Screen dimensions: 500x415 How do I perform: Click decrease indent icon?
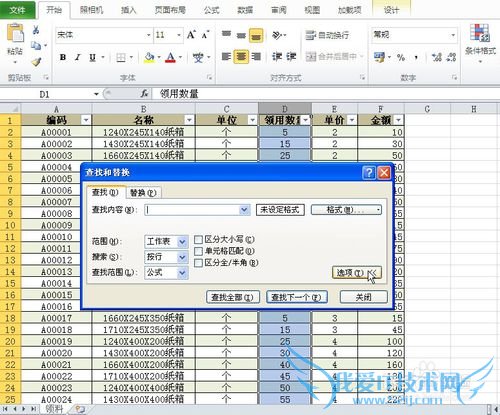pos(277,57)
